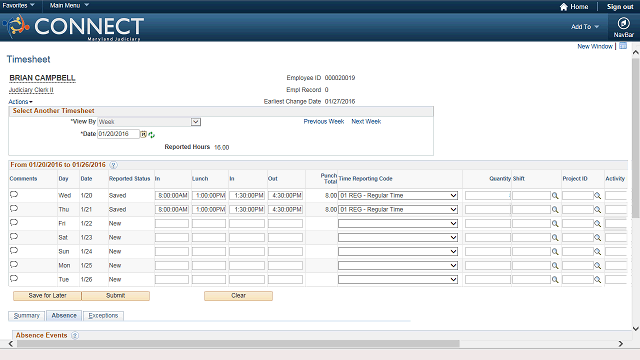This screenshot has height=360, width=640.
Task: Look up Shift for Sat 1/23 row
Action: [555, 238]
